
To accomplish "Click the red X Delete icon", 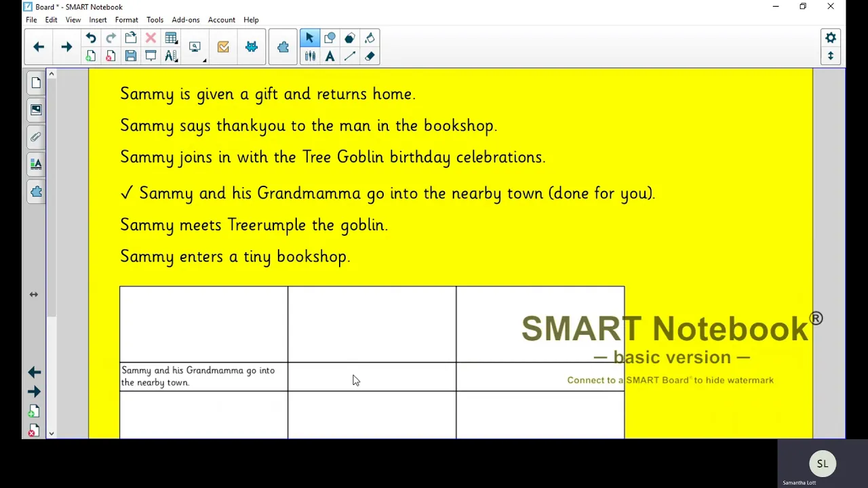I will 151,38.
